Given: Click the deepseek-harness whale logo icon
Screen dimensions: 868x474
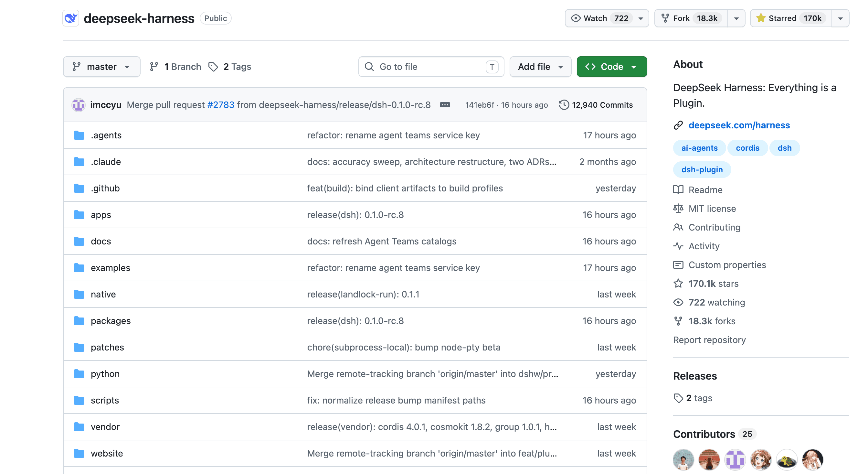Looking at the screenshot, I should coord(71,18).
